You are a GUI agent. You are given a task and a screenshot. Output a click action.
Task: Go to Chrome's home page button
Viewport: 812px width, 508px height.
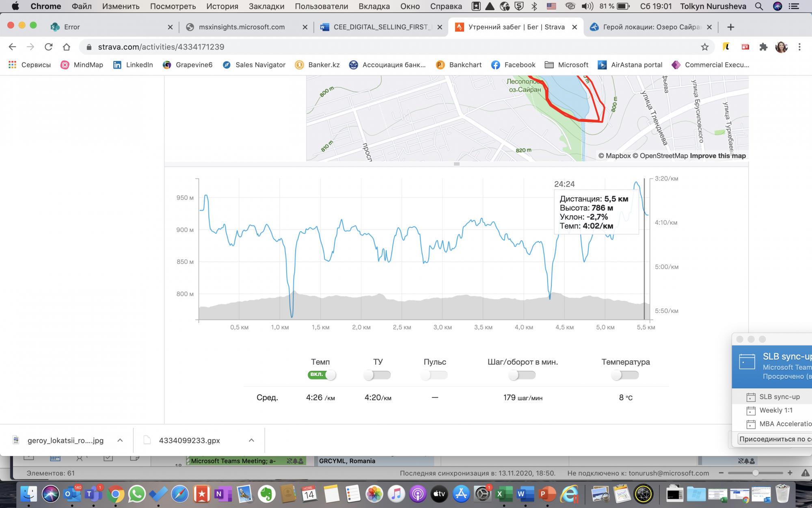coord(67,47)
